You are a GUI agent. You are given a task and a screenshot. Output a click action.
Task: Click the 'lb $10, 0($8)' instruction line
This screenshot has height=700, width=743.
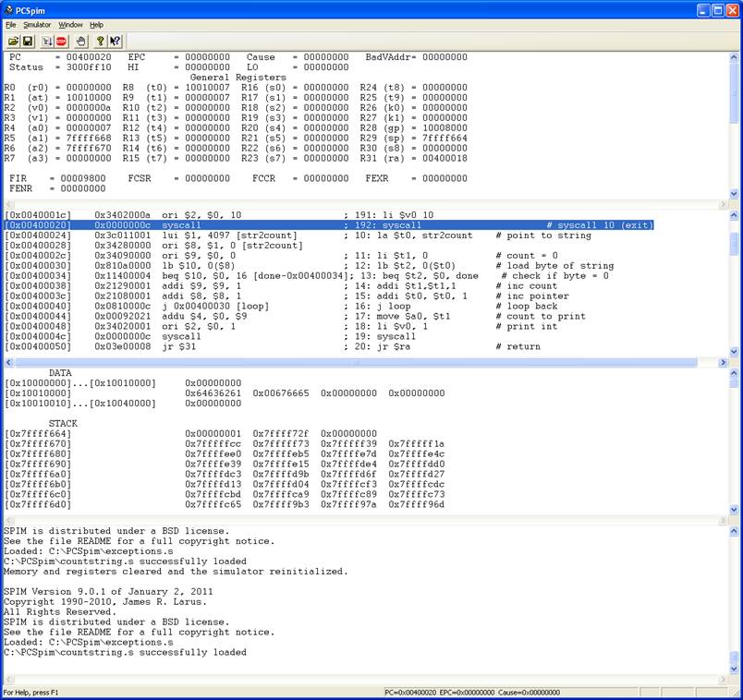click(309, 266)
